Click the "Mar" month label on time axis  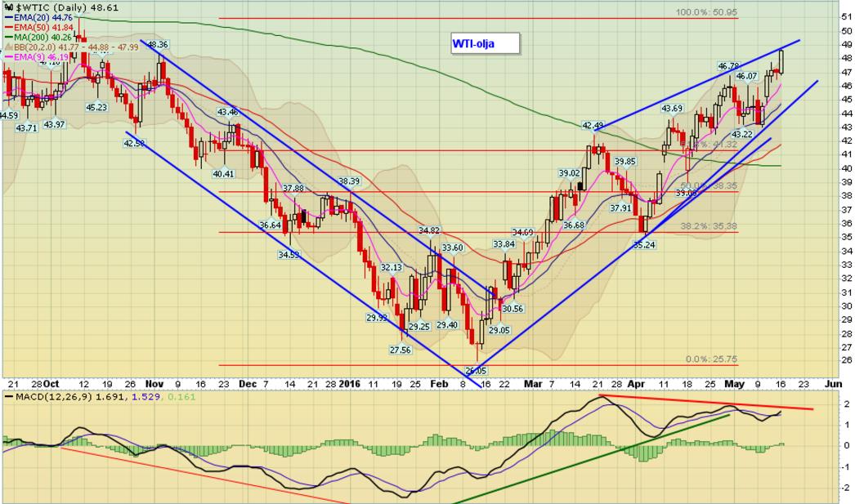[x=533, y=384]
